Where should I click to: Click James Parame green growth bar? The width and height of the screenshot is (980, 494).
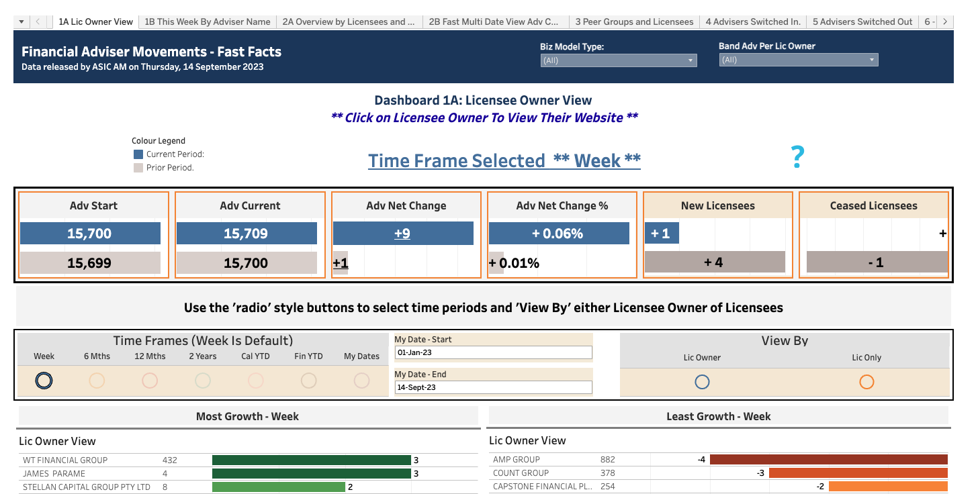(312, 473)
